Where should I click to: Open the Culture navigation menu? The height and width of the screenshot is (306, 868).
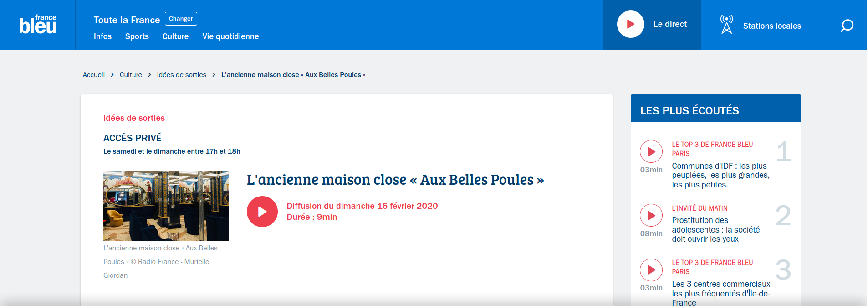point(175,36)
